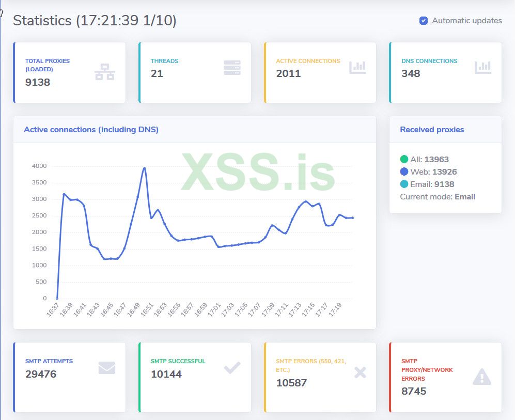Click the network icon in Total Proxies card

coord(105,72)
